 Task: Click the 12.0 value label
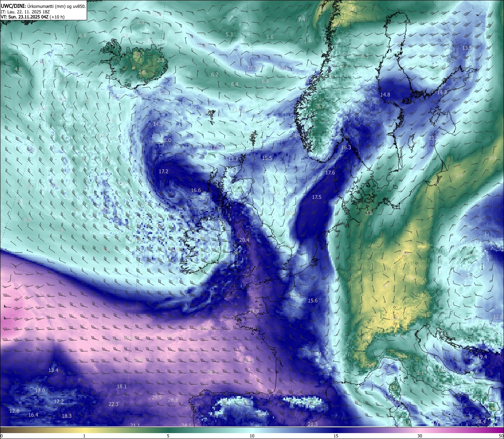click(x=40, y=391)
